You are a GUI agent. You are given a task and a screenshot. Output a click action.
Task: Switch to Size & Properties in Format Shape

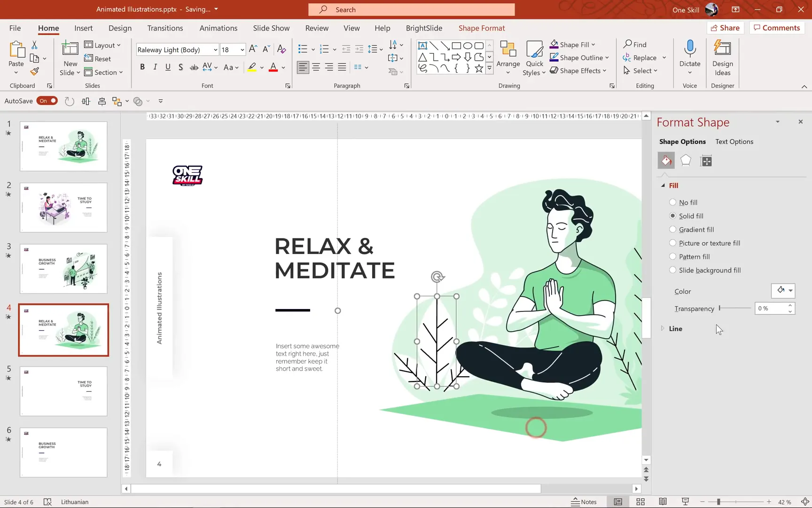pyautogui.click(x=706, y=160)
